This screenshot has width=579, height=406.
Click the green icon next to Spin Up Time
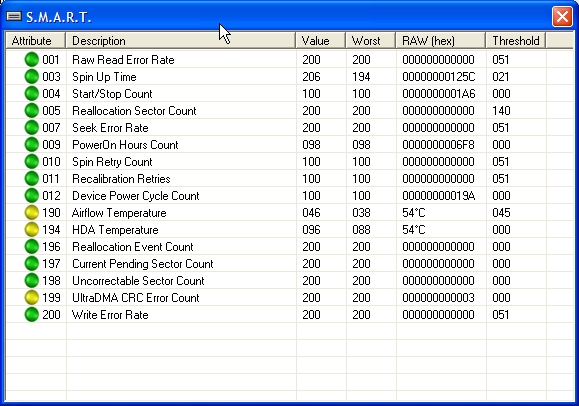pyautogui.click(x=32, y=76)
